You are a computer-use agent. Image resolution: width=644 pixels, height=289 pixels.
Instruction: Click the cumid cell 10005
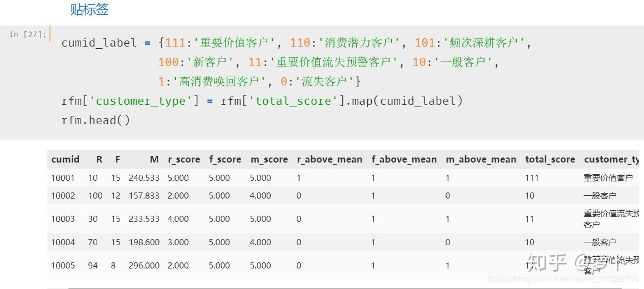[x=63, y=266]
